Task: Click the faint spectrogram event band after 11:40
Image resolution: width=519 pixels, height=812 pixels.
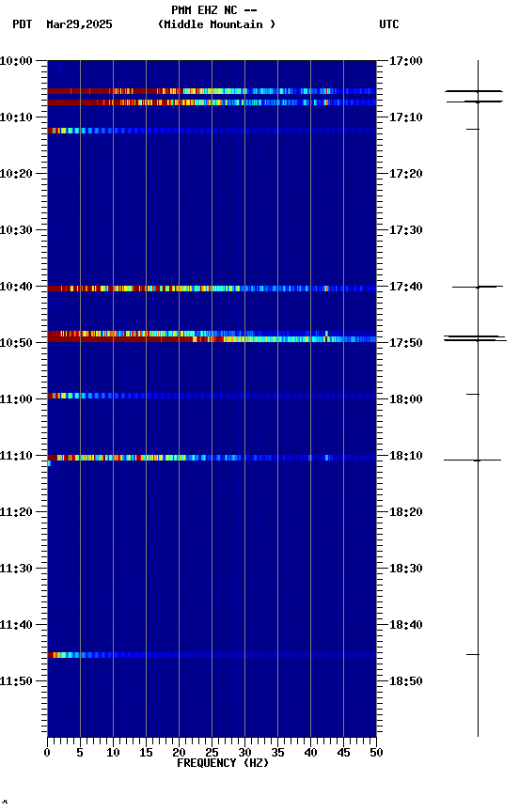Action: [x=212, y=655]
